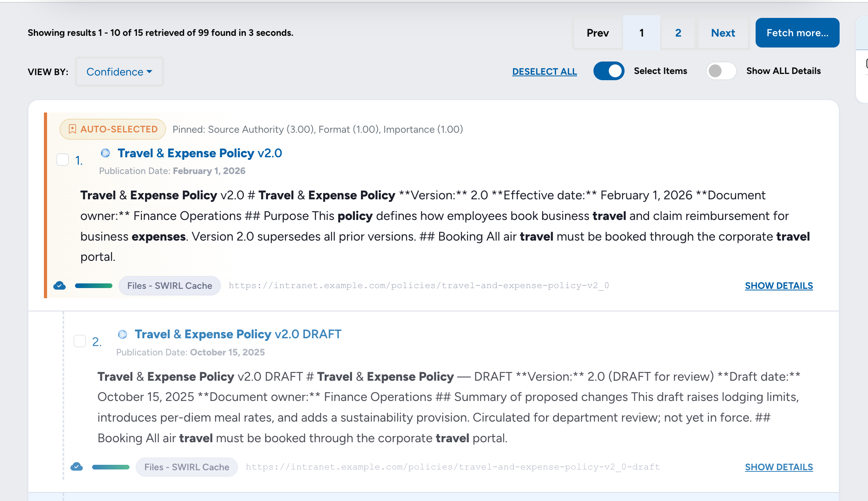This screenshot has width=868, height=501.
Task: Go to the Next results page
Action: tap(723, 33)
